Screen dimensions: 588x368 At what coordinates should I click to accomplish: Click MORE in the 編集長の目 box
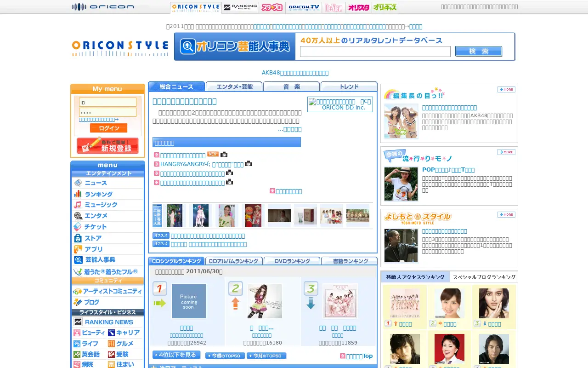click(x=506, y=89)
